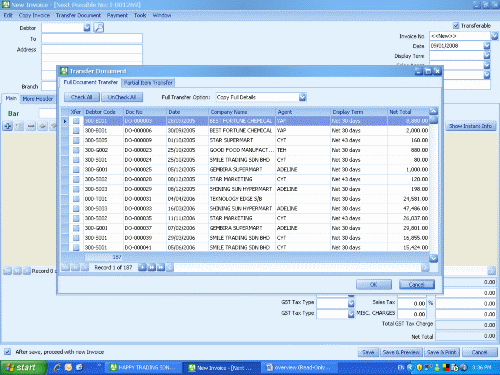The height and width of the screenshot is (375, 500).
Task: Click the remove-row minus icon in the Bar toolbar
Action: click(31, 126)
